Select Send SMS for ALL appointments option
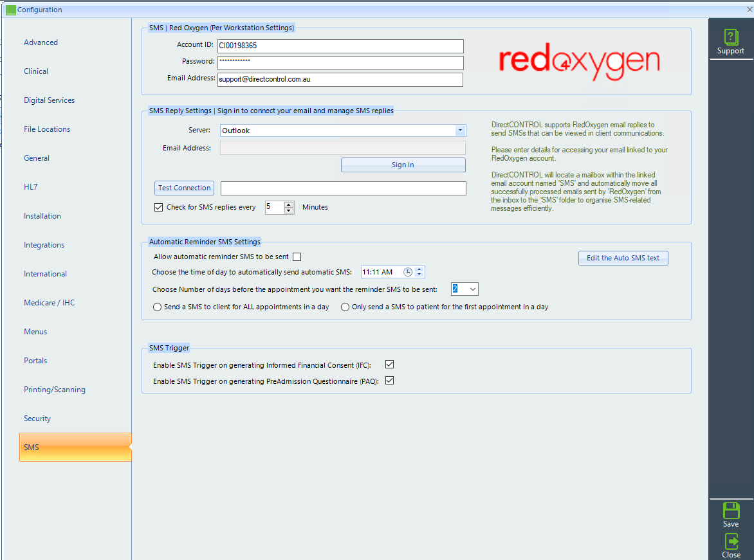Image resolution: width=754 pixels, height=560 pixels. click(x=157, y=307)
